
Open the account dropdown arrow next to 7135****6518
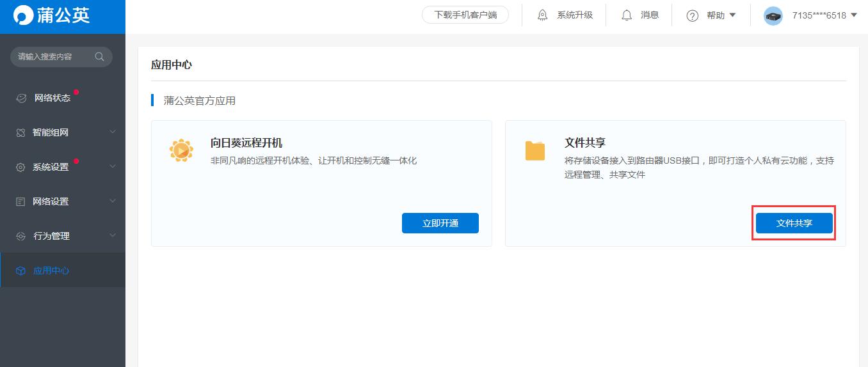(x=853, y=15)
